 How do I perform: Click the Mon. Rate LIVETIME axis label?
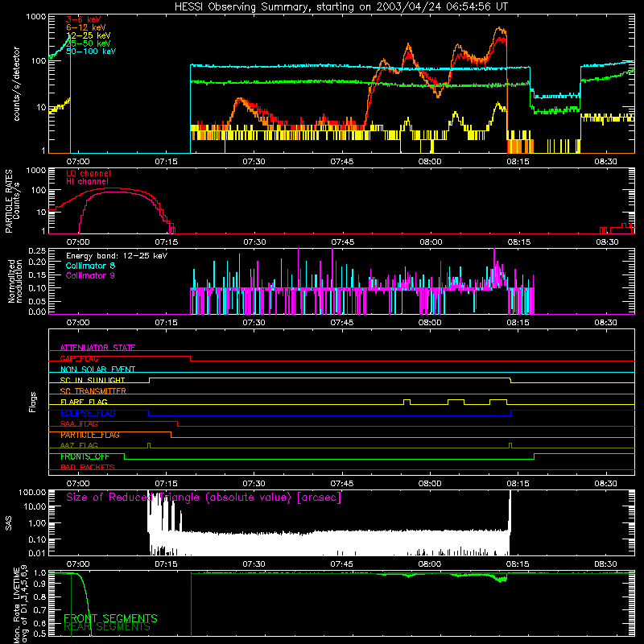(x=20, y=604)
